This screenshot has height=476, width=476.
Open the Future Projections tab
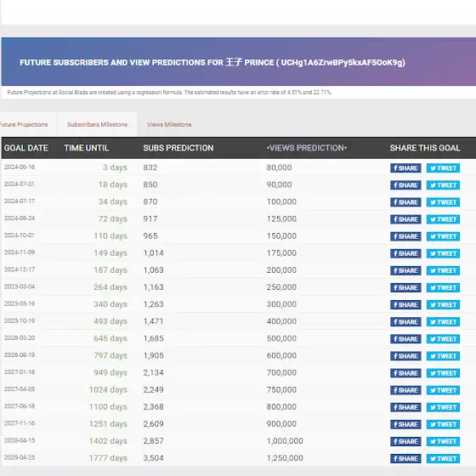24,124
